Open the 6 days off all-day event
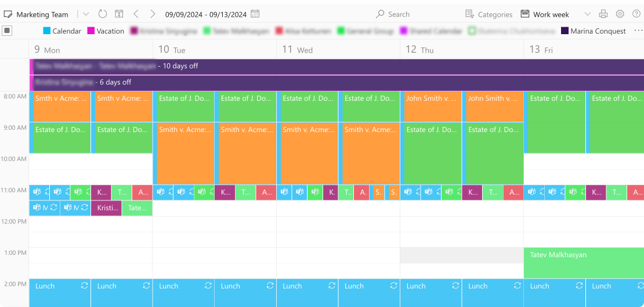644x307 pixels. coord(337,83)
